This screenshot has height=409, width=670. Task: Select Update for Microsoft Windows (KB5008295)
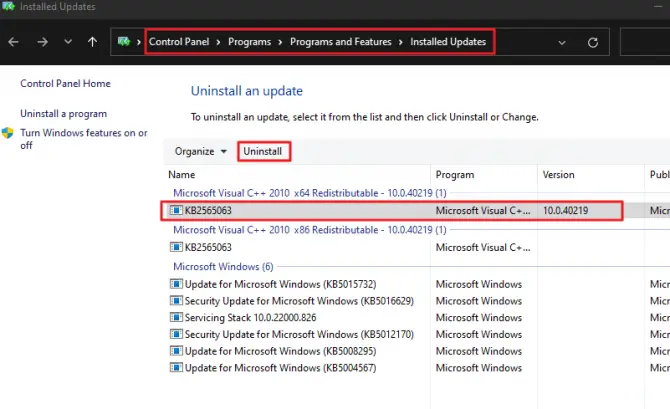tap(280, 351)
